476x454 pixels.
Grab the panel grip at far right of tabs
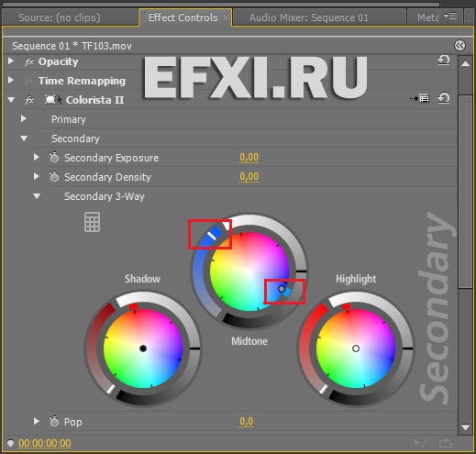pos(469,17)
